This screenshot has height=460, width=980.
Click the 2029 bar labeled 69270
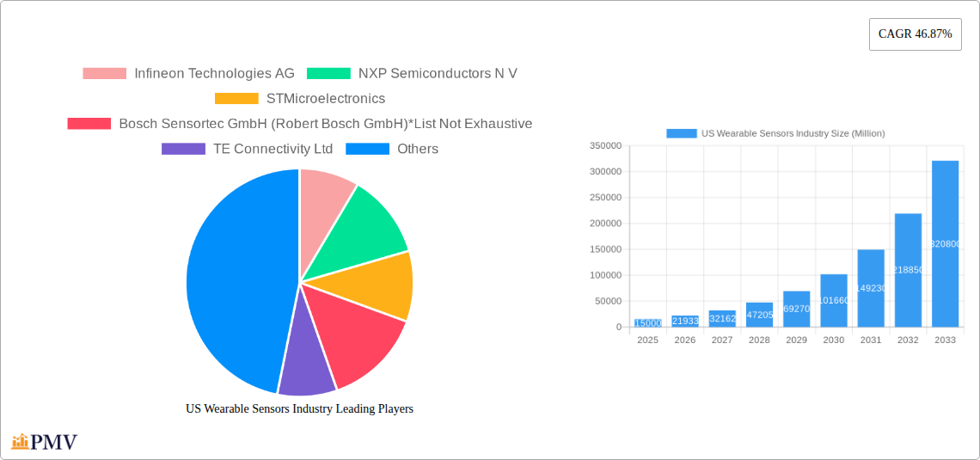(796, 309)
